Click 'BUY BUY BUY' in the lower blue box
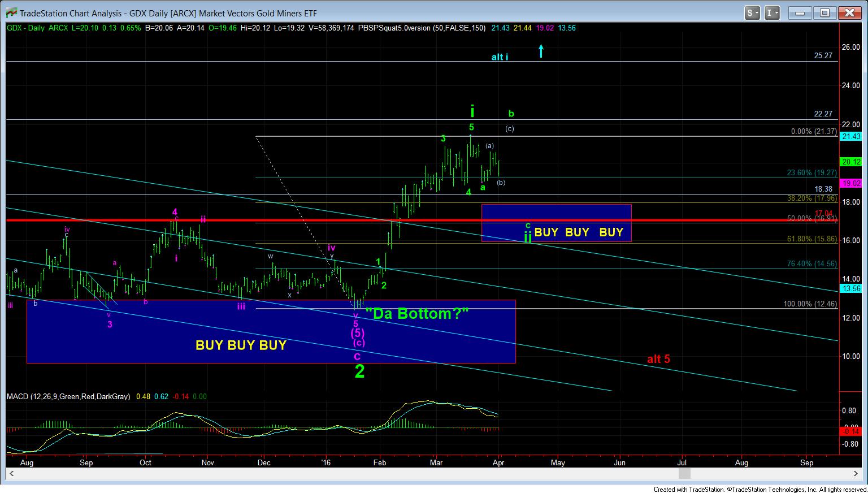 click(241, 345)
